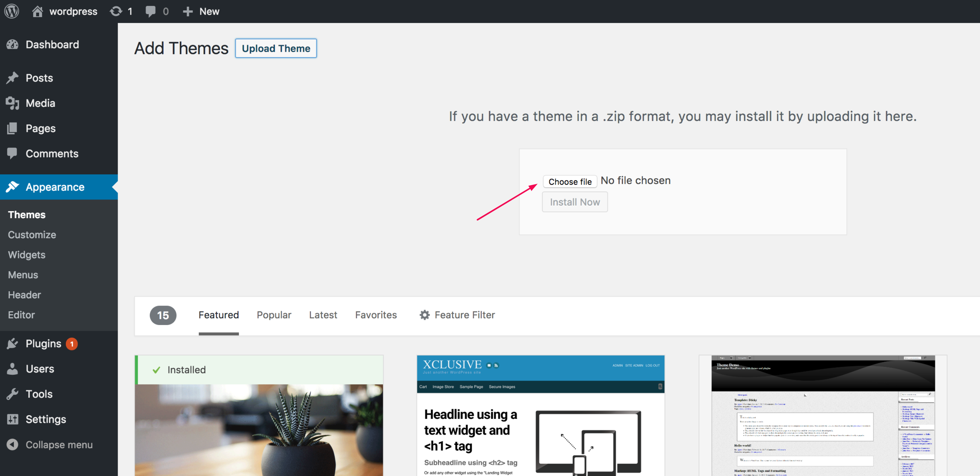The height and width of the screenshot is (476, 980).
Task: Click the Collapse menu arrow icon
Action: click(x=12, y=445)
